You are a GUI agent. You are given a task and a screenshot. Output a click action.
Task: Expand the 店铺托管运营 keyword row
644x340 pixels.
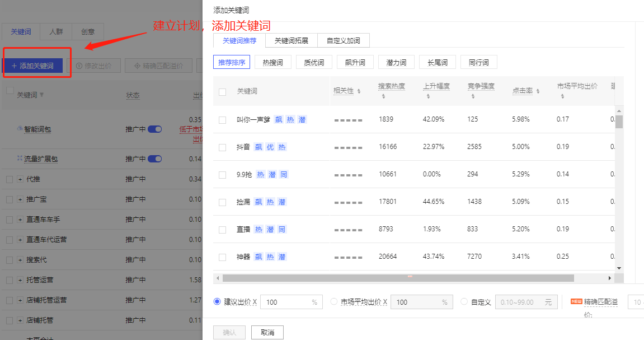pos(20,300)
